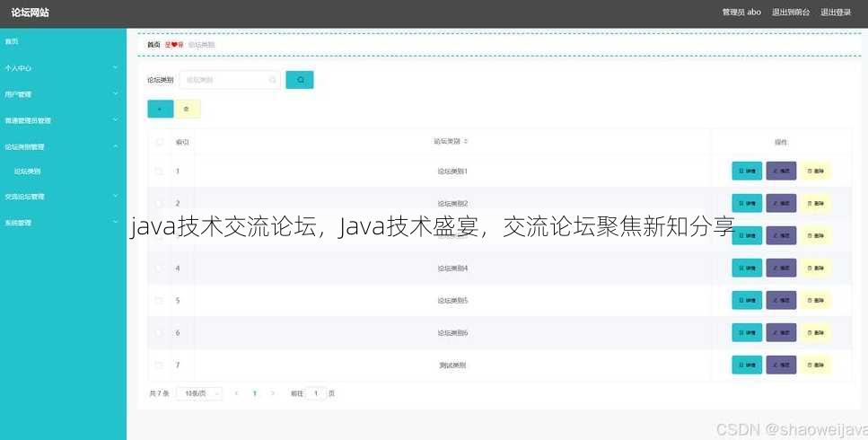Viewport: 868px width, 440px height.
Task: Edit the row 论坛类别4
Action: (781, 268)
